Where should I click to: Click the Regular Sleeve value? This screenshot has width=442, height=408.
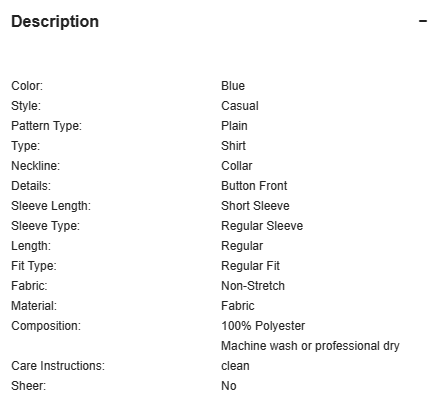coord(262,226)
